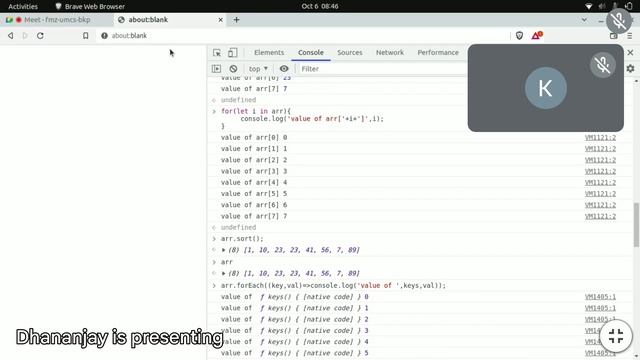The height and width of the screenshot is (360, 640).
Task: Click the about:blank address bar
Action: click(x=302, y=36)
